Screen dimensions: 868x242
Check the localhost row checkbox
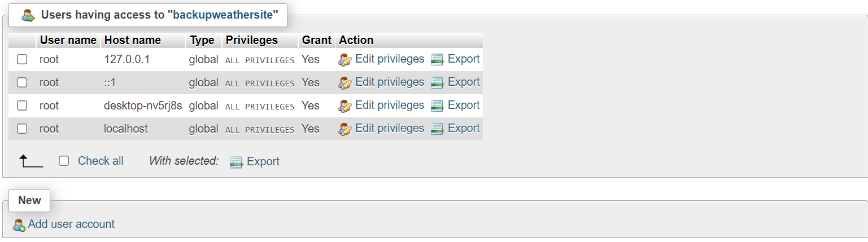coord(22,129)
